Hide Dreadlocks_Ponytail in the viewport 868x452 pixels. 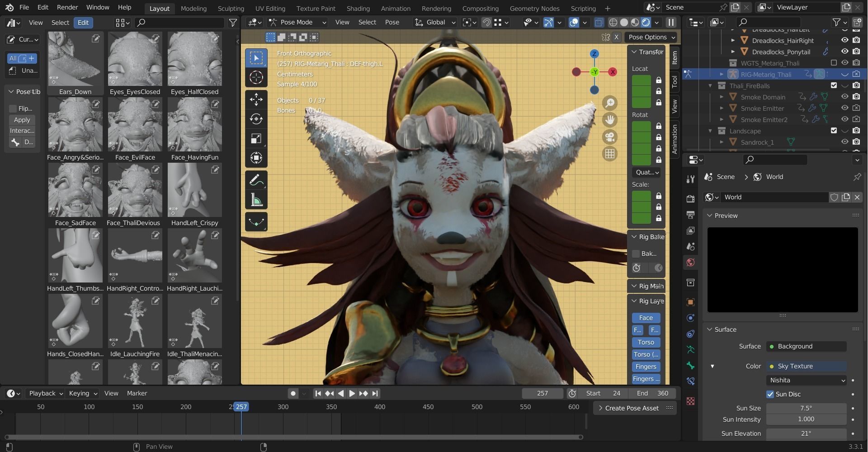tap(845, 52)
